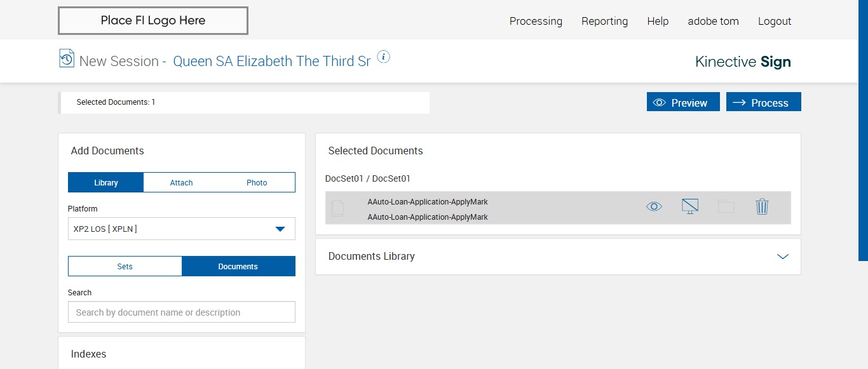868x369 pixels.
Task: Switch to the Library tab
Action: click(x=106, y=182)
